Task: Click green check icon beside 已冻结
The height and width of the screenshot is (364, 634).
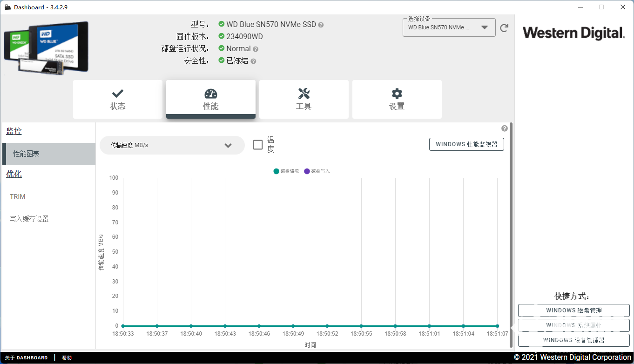Action: coord(222,61)
